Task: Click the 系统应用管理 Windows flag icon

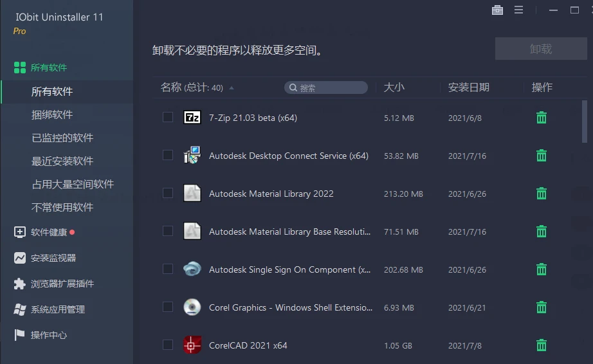Action: point(20,309)
